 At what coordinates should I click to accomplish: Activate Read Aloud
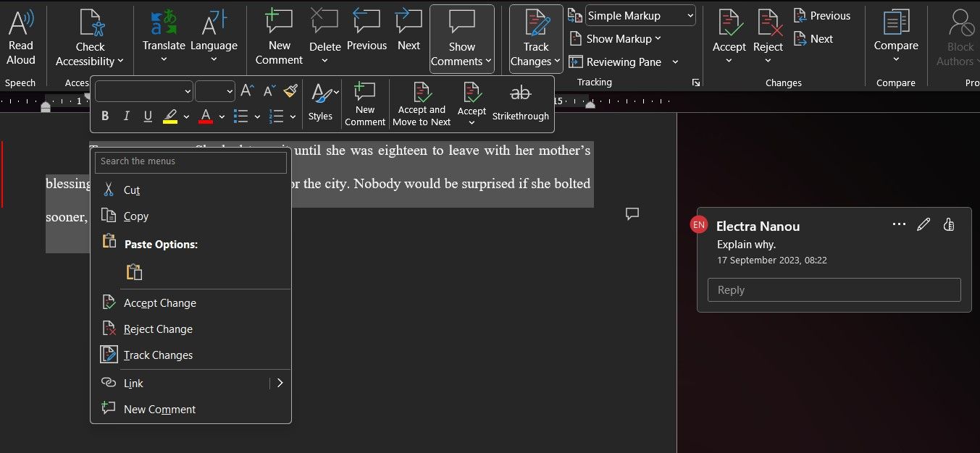tap(20, 36)
